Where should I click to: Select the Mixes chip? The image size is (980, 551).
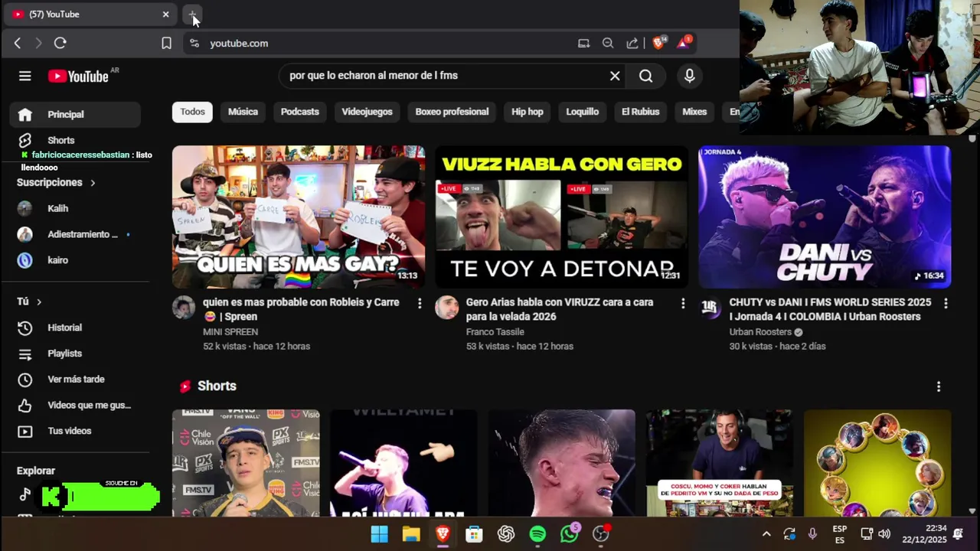[x=694, y=112]
